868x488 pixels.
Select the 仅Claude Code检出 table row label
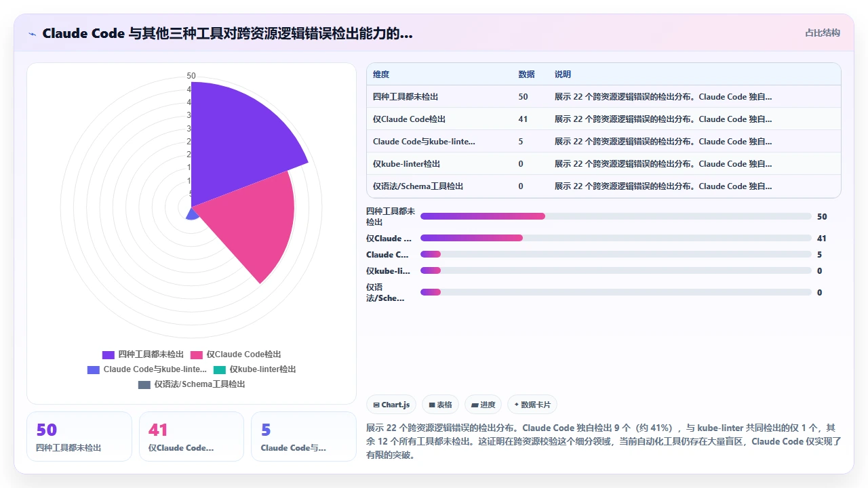click(x=409, y=119)
